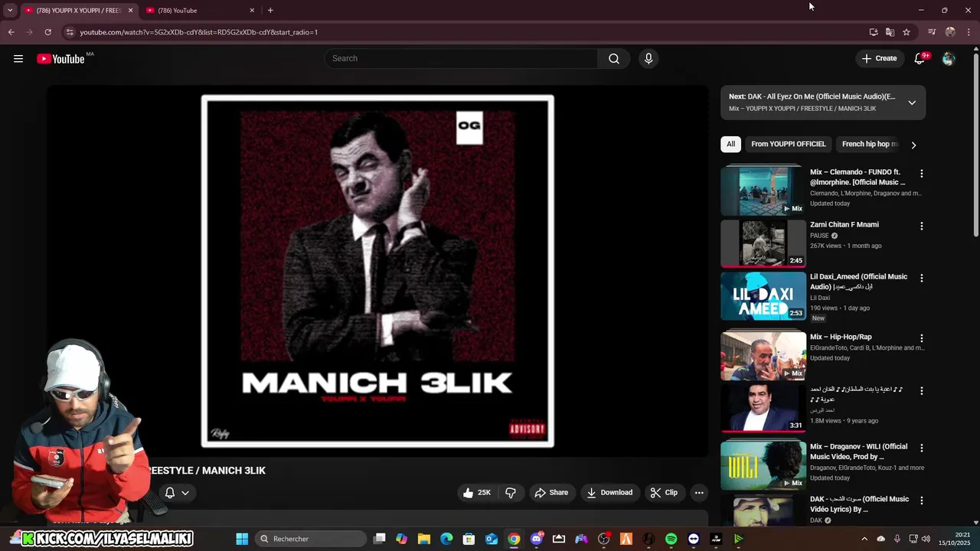Click the Create button
Viewport: 980px width, 551px height.
[879, 58]
